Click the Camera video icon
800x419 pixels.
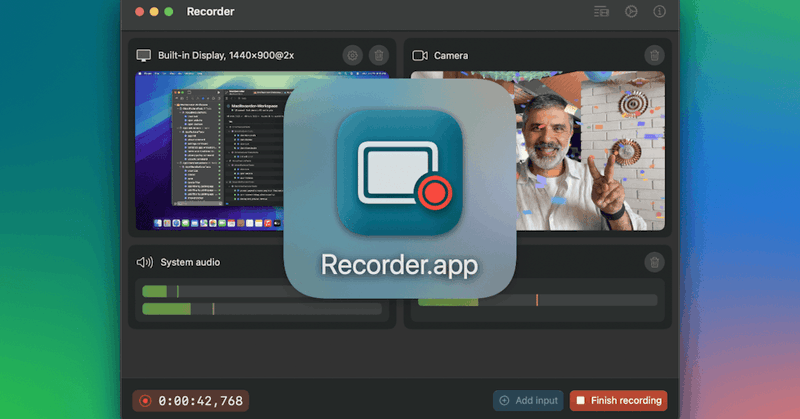(420, 55)
